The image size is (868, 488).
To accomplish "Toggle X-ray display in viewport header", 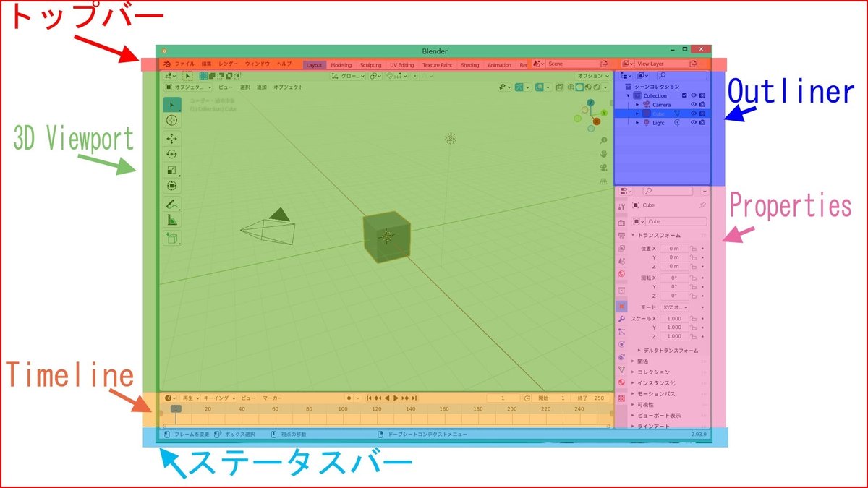I will click(561, 87).
